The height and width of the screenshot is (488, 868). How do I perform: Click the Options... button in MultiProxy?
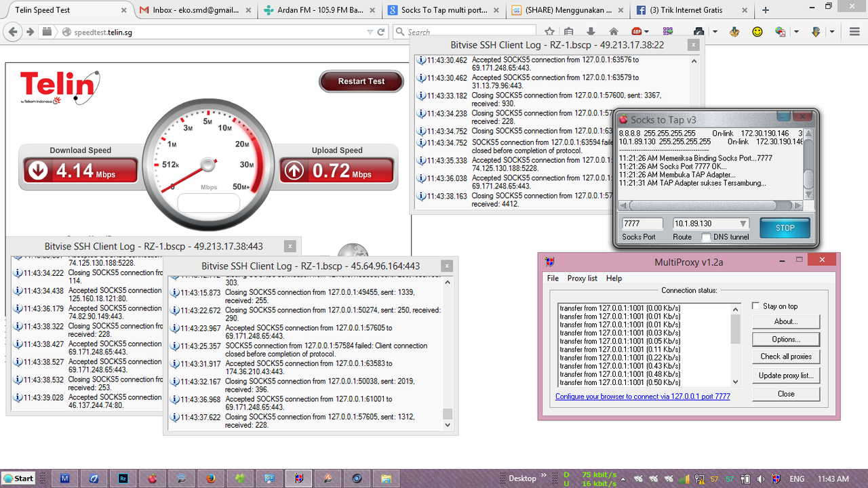pyautogui.click(x=786, y=339)
